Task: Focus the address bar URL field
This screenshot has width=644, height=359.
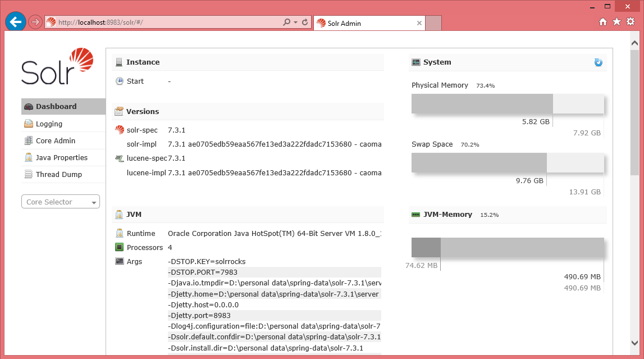Action: click(168, 22)
